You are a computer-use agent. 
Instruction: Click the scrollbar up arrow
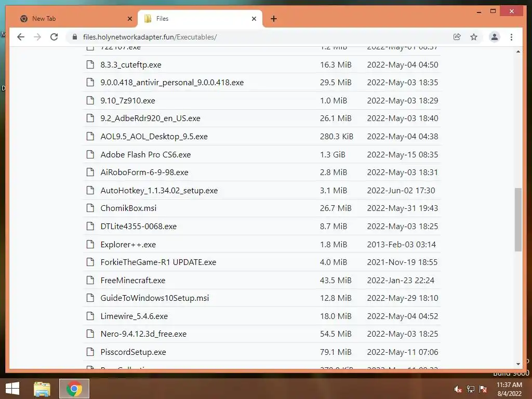click(518, 51)
